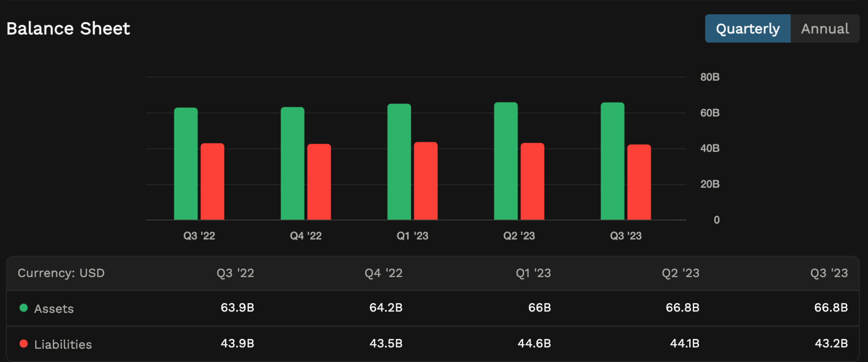Switch to the Annual view
This screenshot has height=362, width=868.
click(825, 29)
